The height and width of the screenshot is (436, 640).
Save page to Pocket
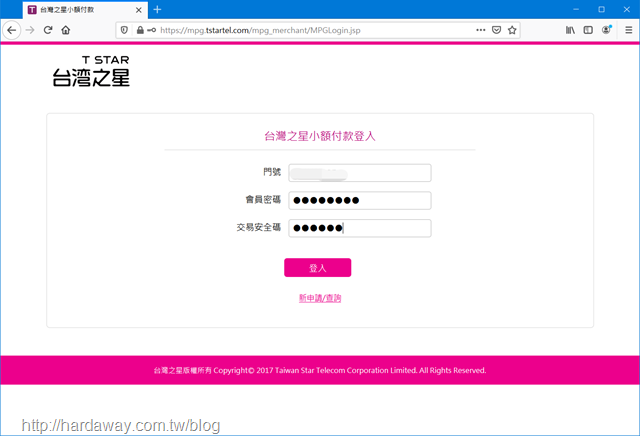[x=496, y=30]
